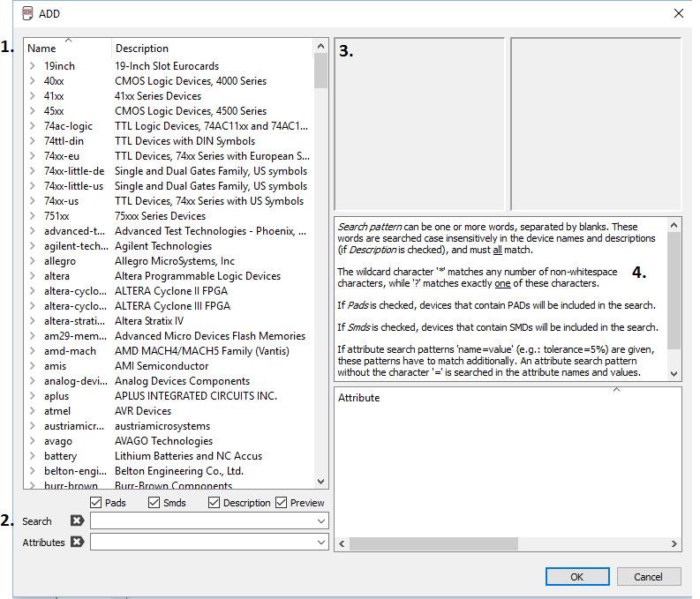This screenshot has width=700, height=599.
Task: Select the Advanced Test Technologies row
Action: point(169,231)
